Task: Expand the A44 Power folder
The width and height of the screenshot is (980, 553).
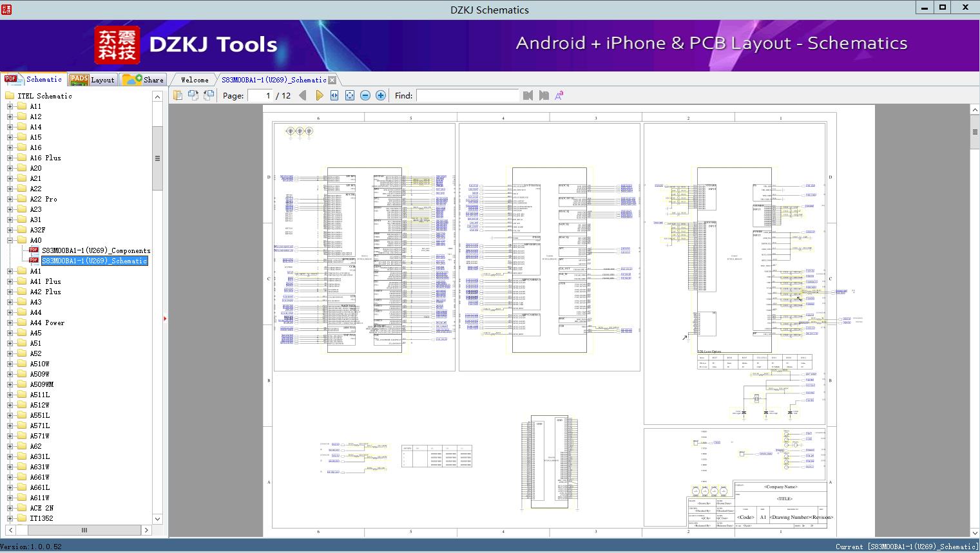Action: 10,323
